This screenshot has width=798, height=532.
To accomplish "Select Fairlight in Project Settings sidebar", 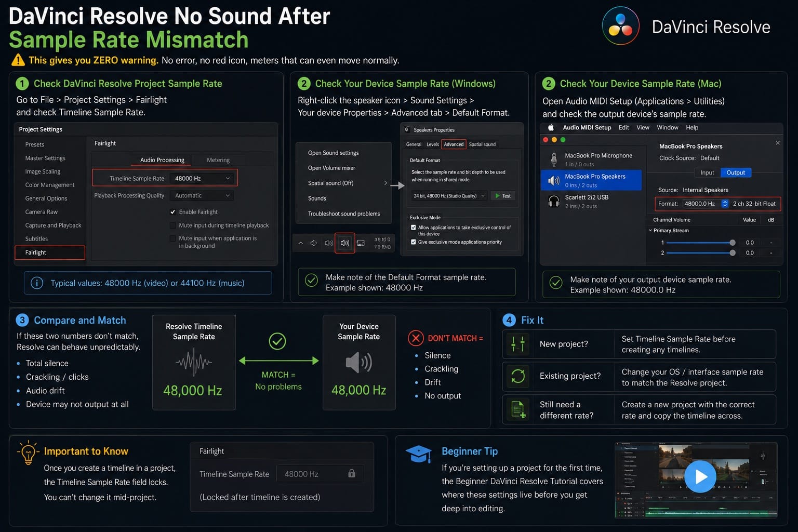I will [50, 252].
